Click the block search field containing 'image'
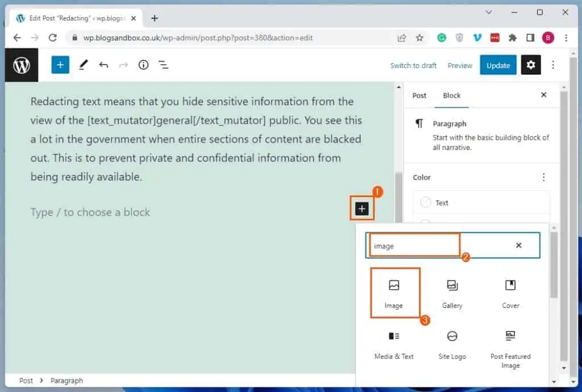 [438, 246]
